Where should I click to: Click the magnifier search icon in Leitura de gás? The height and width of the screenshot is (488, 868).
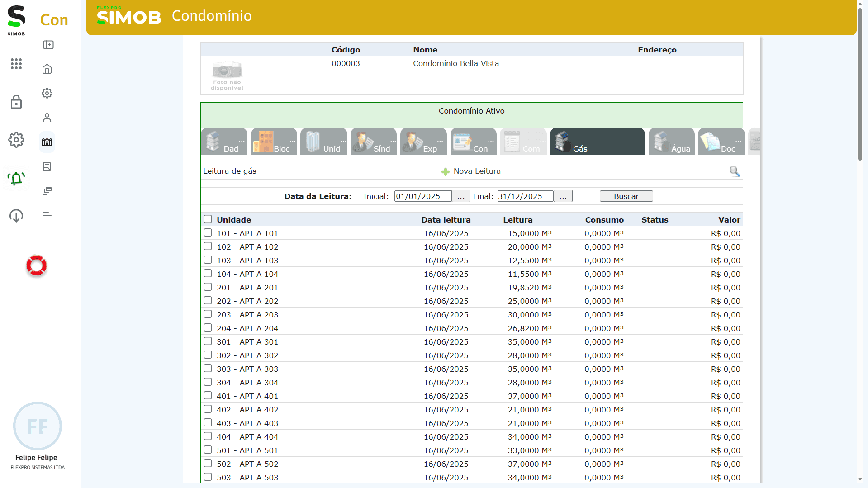coord(734,171)
